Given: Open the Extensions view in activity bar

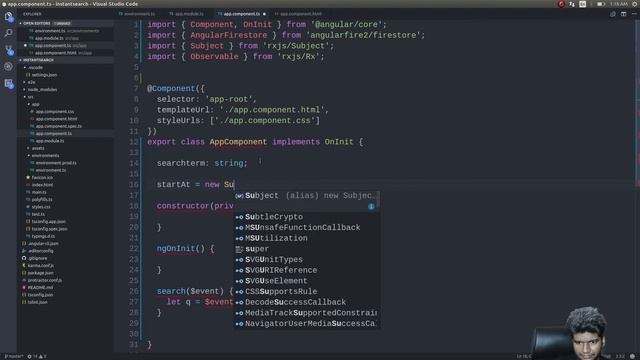Looking at the screenshot, I should (x=8, y=83).
